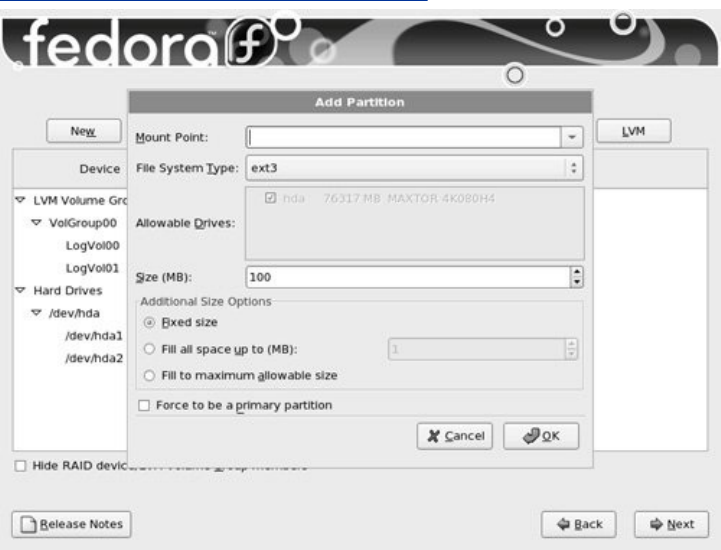
Task: Open the Release Notes
Action: click(x=71, y=524)
